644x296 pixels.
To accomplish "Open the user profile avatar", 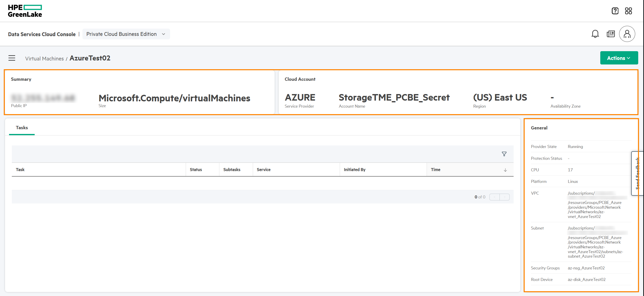I will [627, 34].
